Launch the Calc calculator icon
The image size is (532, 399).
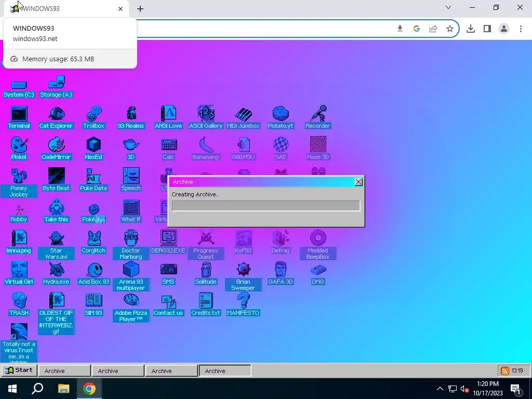point(168,149)
